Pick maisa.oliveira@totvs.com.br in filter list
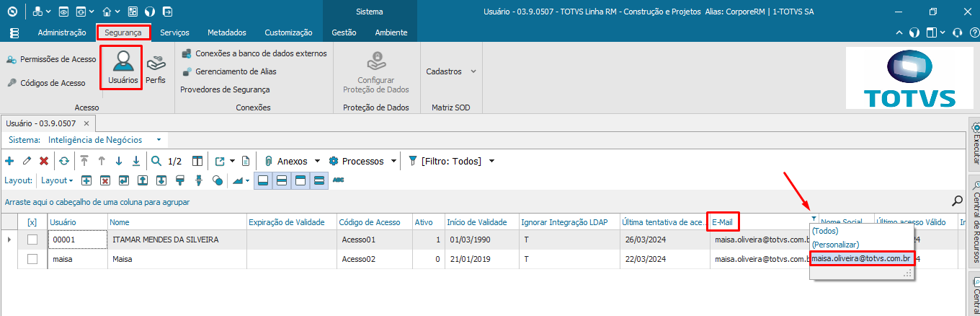This screenshot has width=980, height=316. pyautogui.click(x=863, y=258)
